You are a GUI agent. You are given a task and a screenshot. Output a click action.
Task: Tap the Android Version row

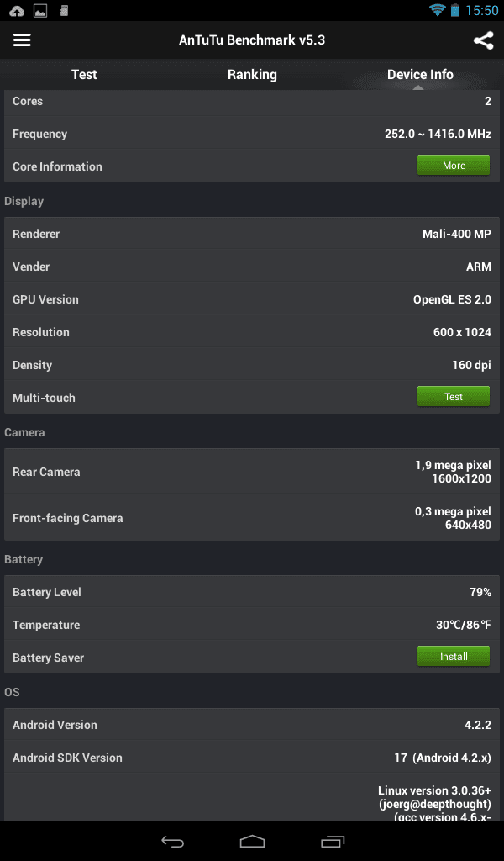(x=252, y=725)
